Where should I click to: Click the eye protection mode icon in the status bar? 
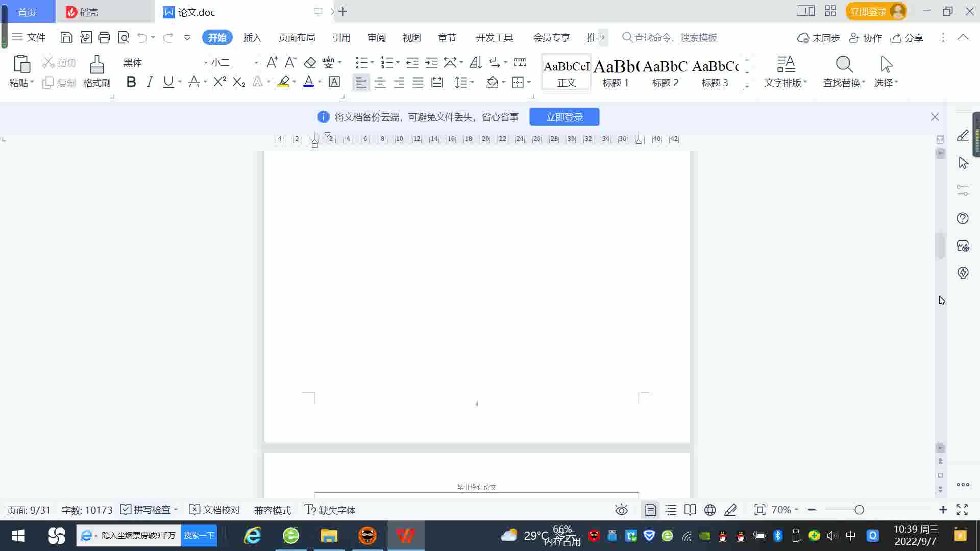tap(621, 510)
